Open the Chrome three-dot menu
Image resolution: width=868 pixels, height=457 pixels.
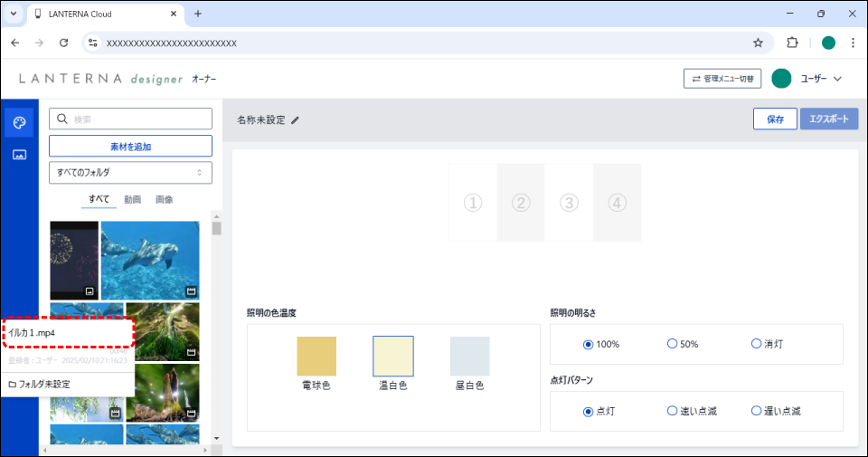pyautogui.click(x=853, y=43)
